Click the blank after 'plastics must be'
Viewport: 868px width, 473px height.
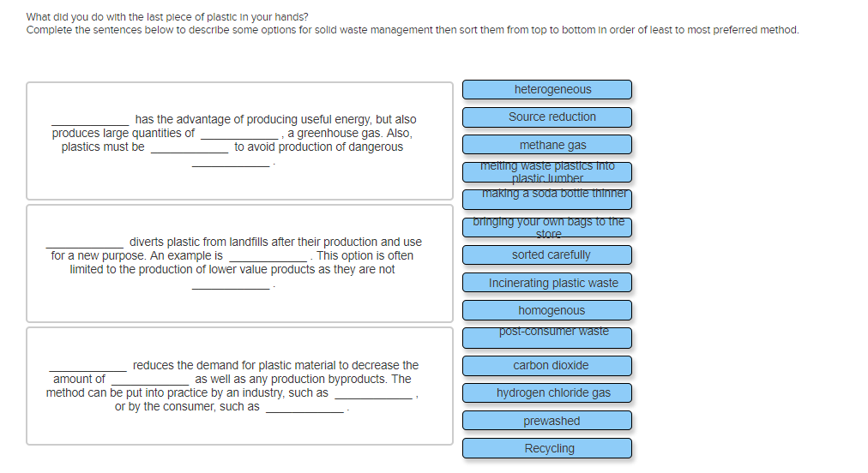tap(189, 148)
